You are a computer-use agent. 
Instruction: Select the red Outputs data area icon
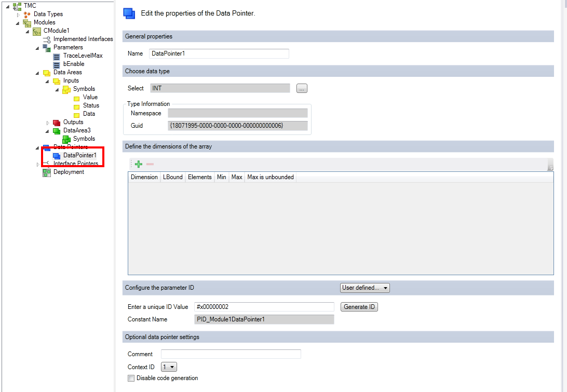pyautogui.click(x=57, y=123)
